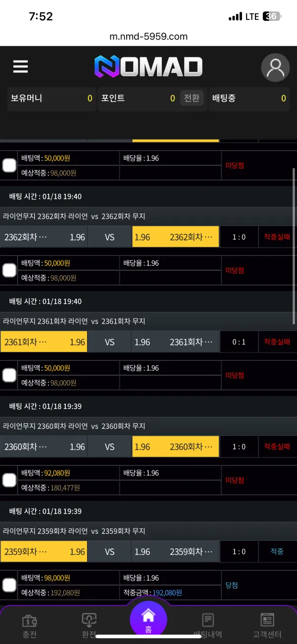
Task: Tap the 배팅중 status box
Action: click(249, 98)
